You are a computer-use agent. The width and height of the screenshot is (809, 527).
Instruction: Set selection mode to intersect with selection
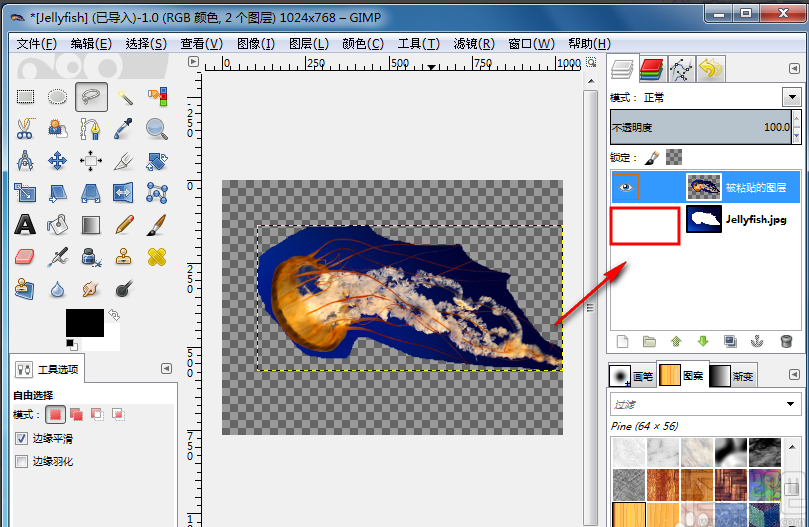coord(118,414)
